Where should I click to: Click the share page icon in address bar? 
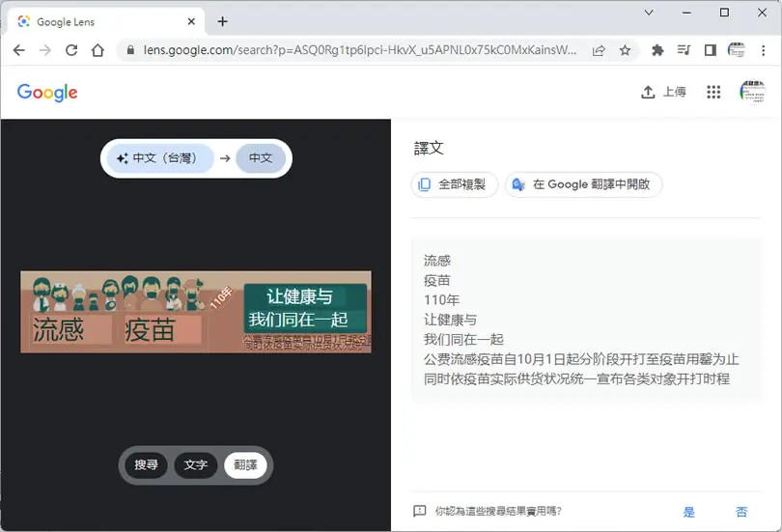click(599, 50)
